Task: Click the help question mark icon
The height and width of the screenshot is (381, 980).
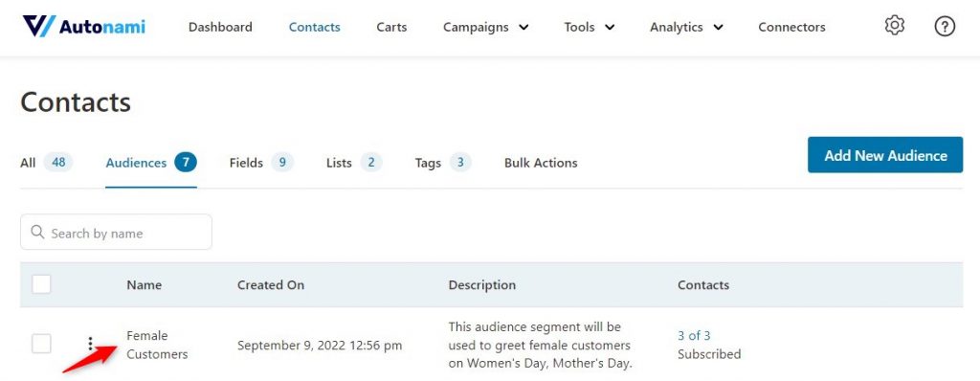Action: click(x=945, y=26)
